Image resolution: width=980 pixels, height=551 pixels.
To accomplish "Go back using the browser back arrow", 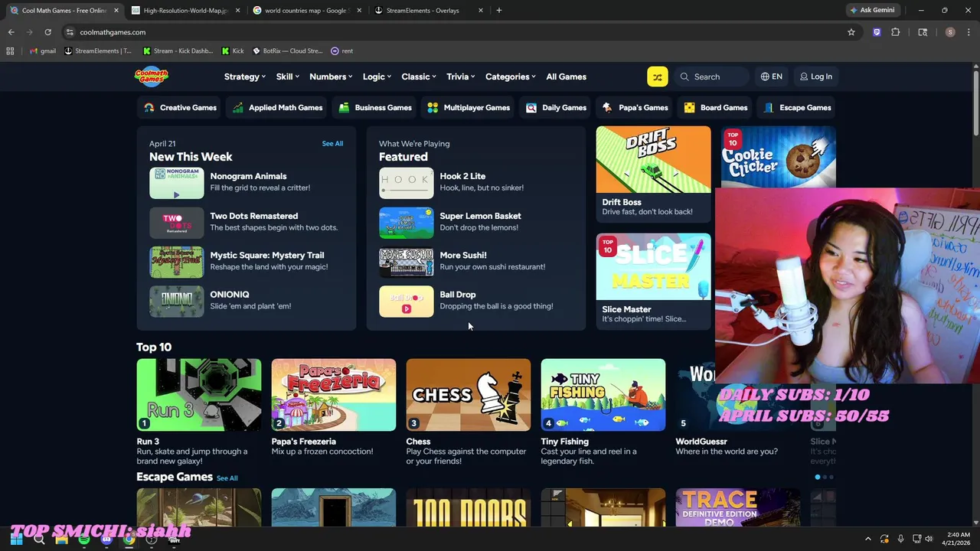I will pos(11,32).
